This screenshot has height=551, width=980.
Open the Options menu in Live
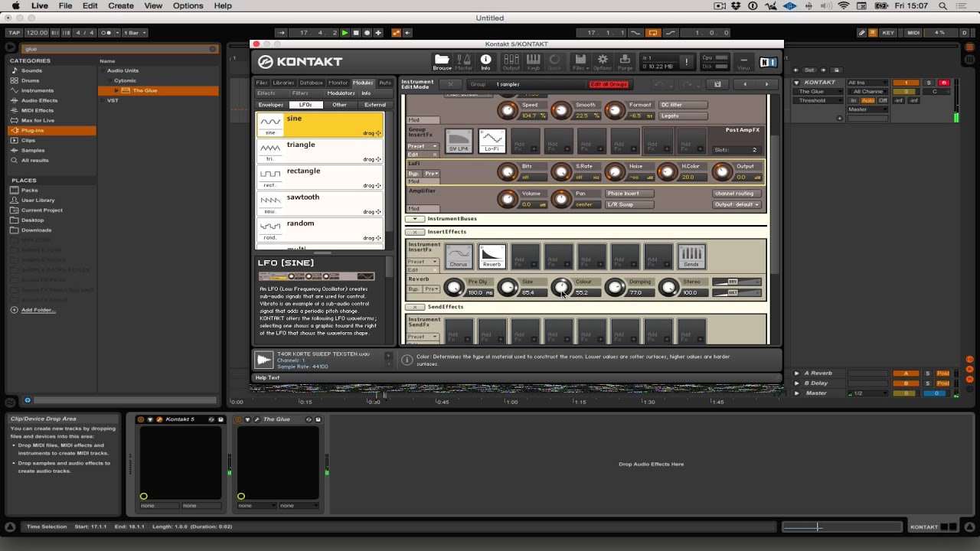coord(188,5)
